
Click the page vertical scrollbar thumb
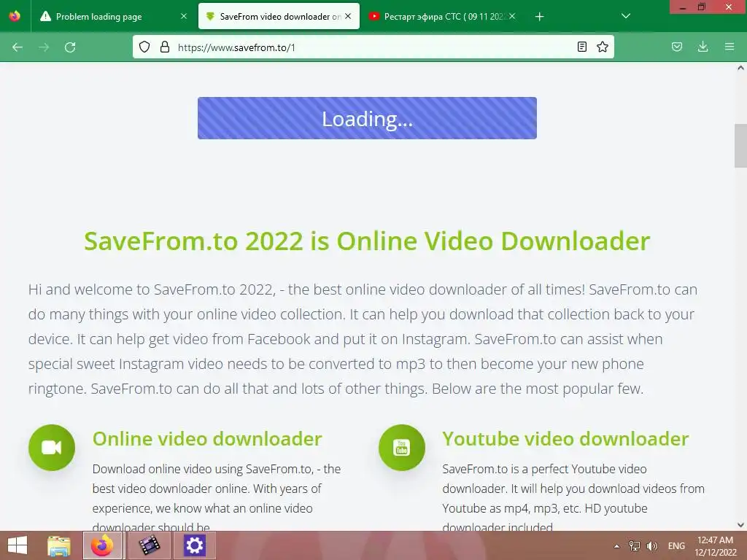740,146
